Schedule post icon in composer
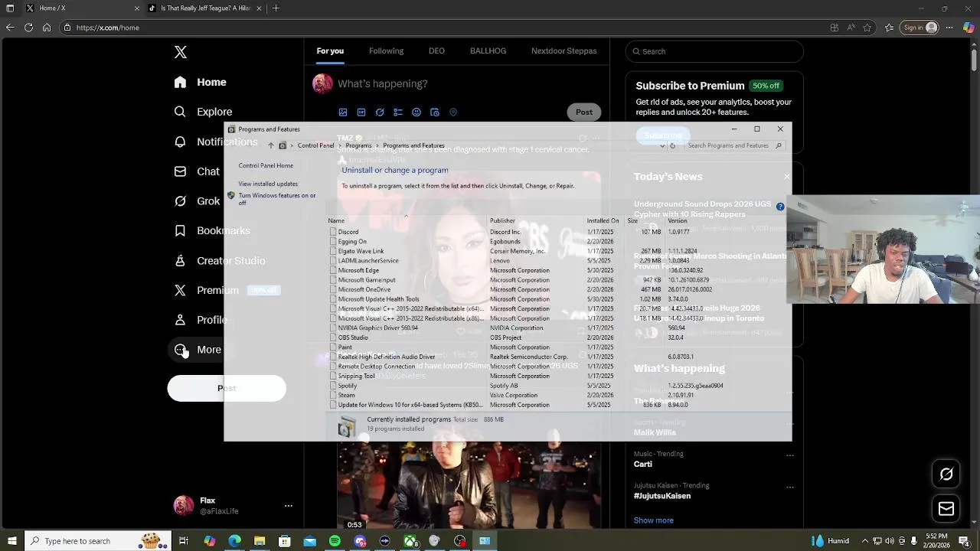The height and width of the screenshot is (551, 980). click(x=435, y=112)
